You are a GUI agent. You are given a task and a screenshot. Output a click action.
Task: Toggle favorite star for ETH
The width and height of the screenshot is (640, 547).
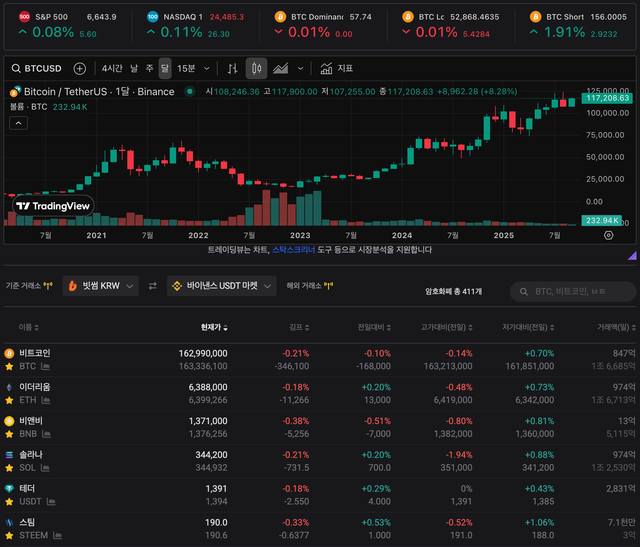click(x=9, y=400)
